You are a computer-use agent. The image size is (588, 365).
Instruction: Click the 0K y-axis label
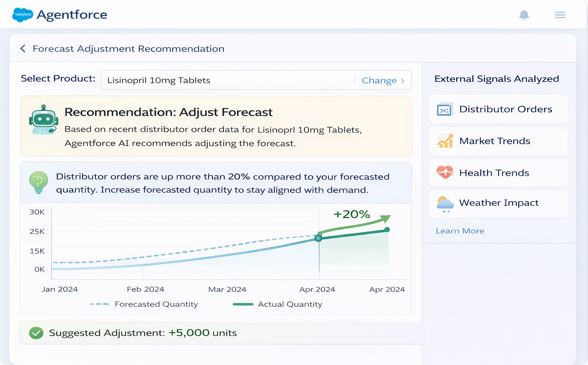39,269
